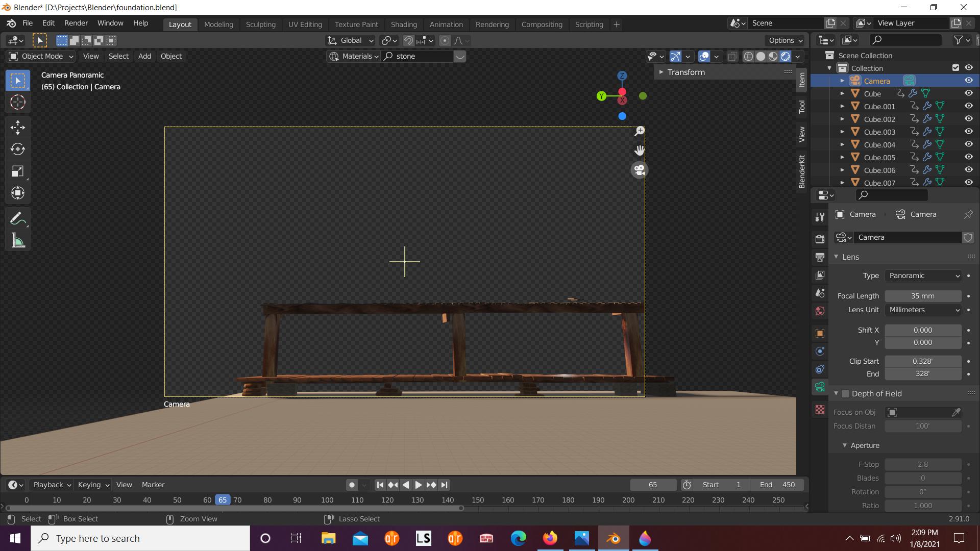The width and height of the screenshot is (980, 551).
Task: Toggle auto keying record button
Action: click(352, 485)
